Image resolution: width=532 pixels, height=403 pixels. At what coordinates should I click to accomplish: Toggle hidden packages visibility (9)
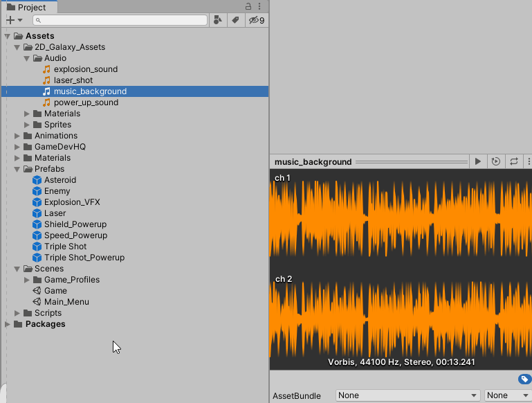click(257, 20)
